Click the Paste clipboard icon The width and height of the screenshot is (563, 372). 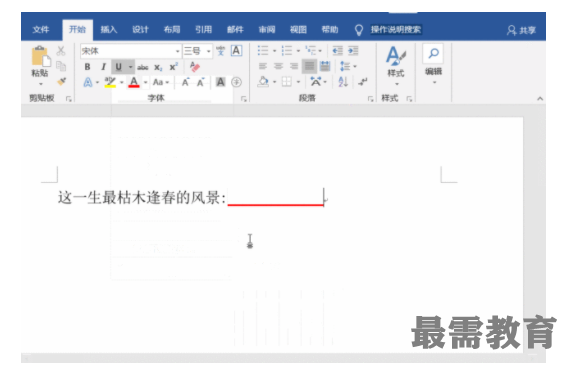[40, 56]
